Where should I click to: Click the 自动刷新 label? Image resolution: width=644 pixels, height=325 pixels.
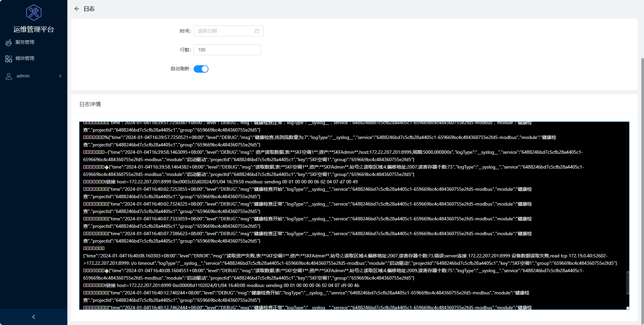point(181,69)
